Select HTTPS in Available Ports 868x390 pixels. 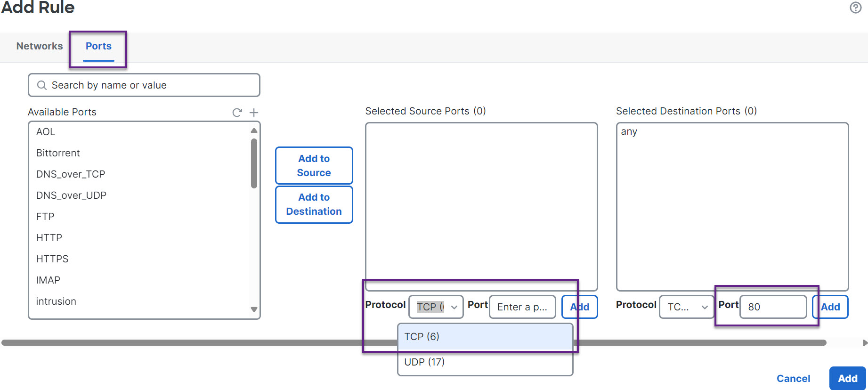pyautogui.click(x=52, y=259)
